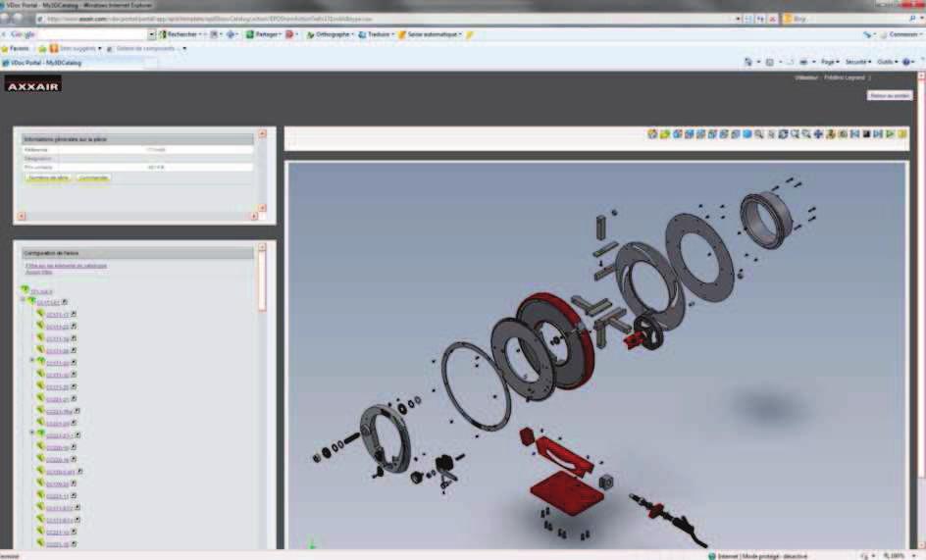Click the AXXAIR logo

(x=33, y=84)
